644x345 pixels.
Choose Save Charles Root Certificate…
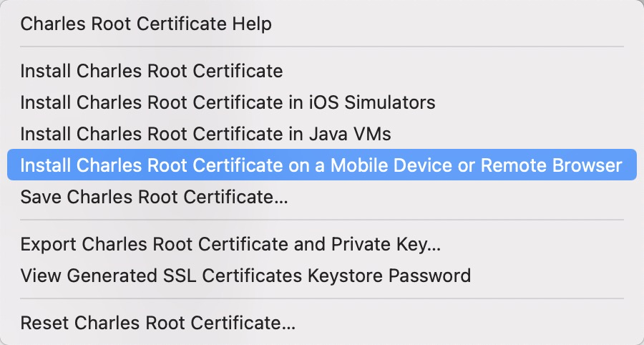(x=154, y=197)
